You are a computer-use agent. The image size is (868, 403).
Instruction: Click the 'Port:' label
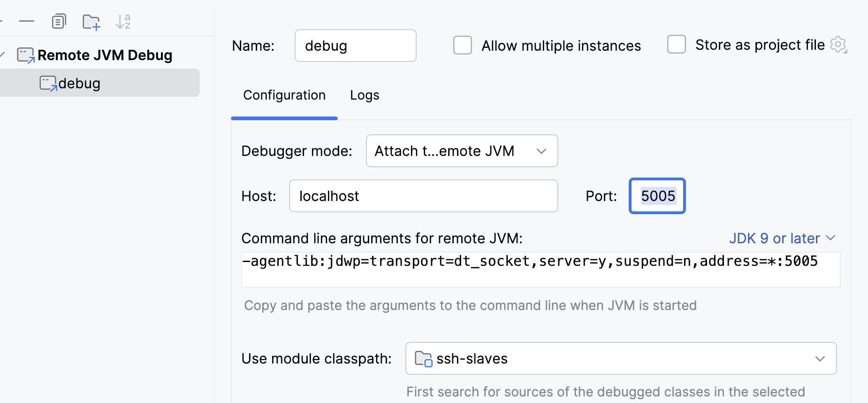[x=601, y=196]
